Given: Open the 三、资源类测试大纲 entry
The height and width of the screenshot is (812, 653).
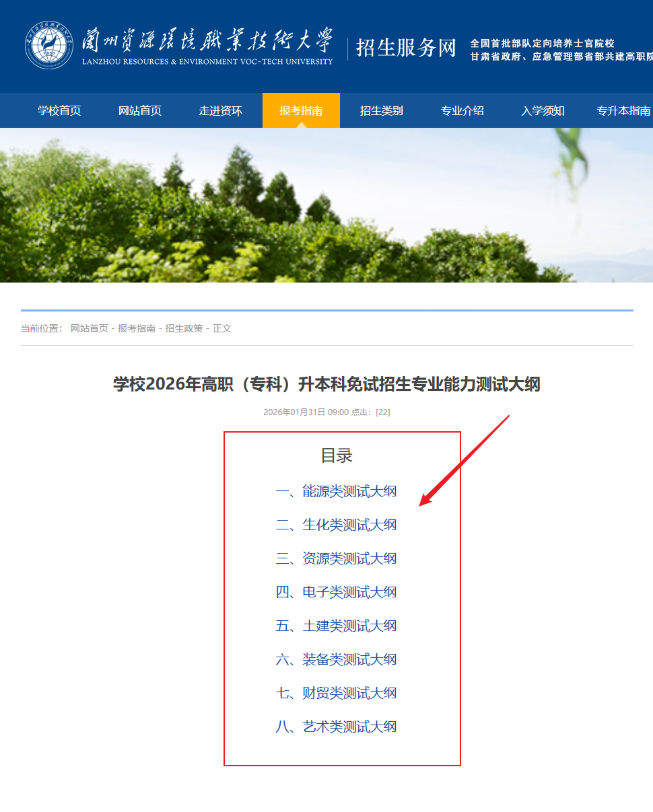Looking at the screenshot, I should (337, 558).
